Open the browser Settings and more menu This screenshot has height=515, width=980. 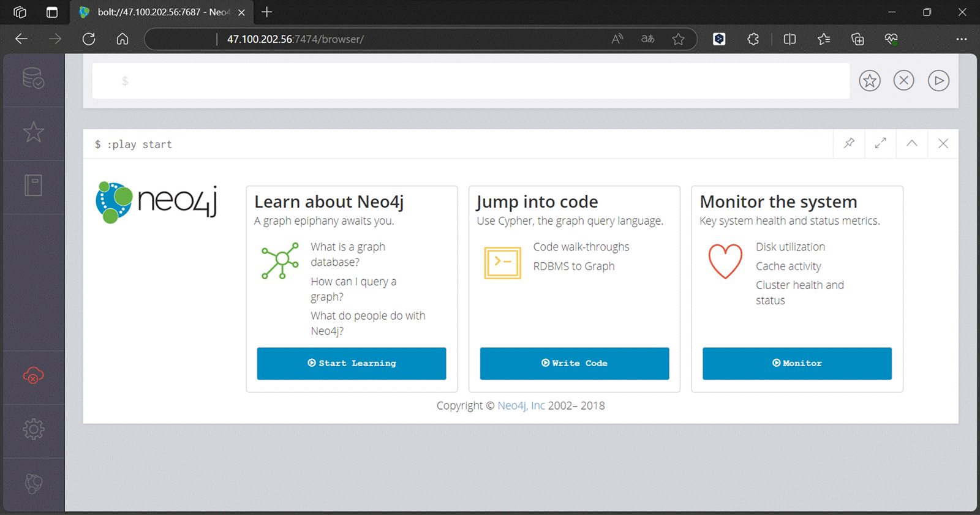coord(962,39)
